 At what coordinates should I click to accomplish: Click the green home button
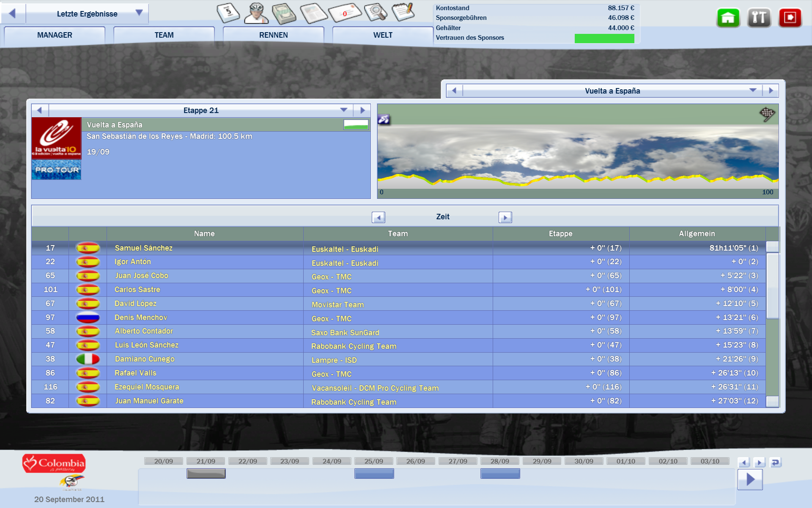pos(728,18)
